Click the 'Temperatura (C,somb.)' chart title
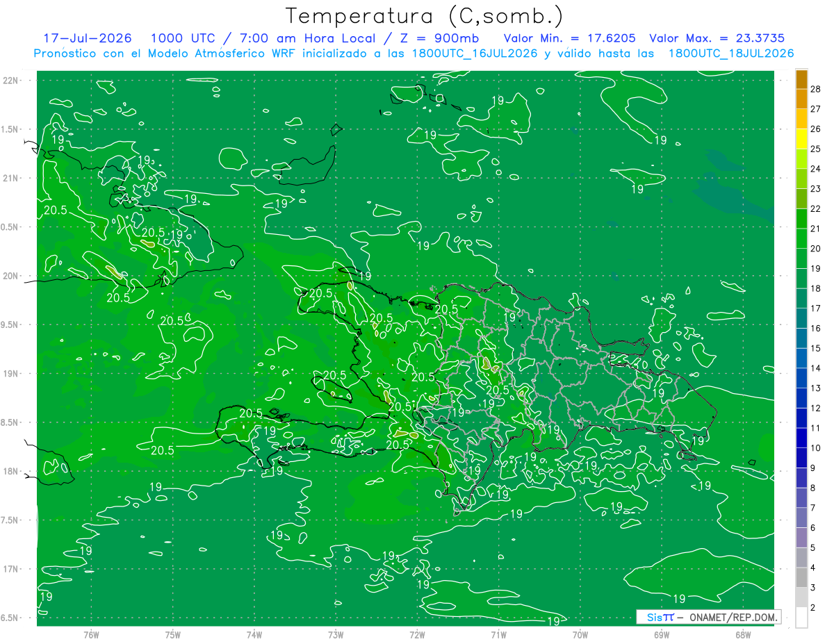Screen dimensions: 834x644 pyautogui.click(x=424, y=16)
